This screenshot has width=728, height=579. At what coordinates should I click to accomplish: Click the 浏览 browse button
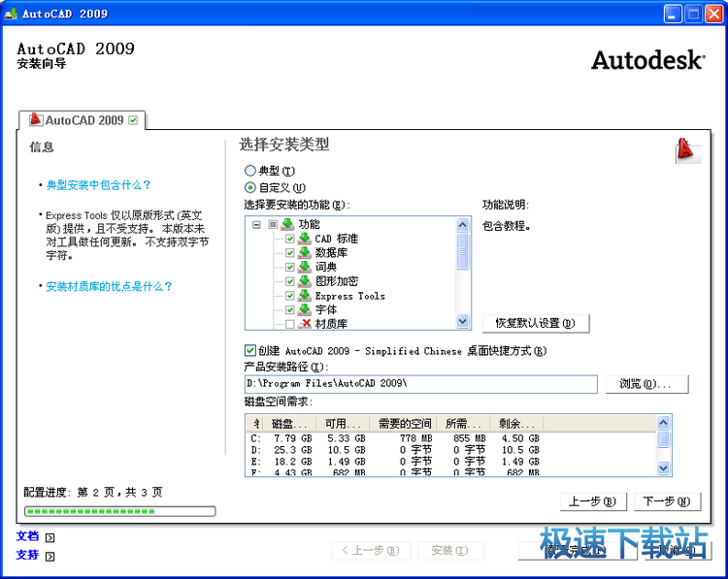[x=646, y=384]
